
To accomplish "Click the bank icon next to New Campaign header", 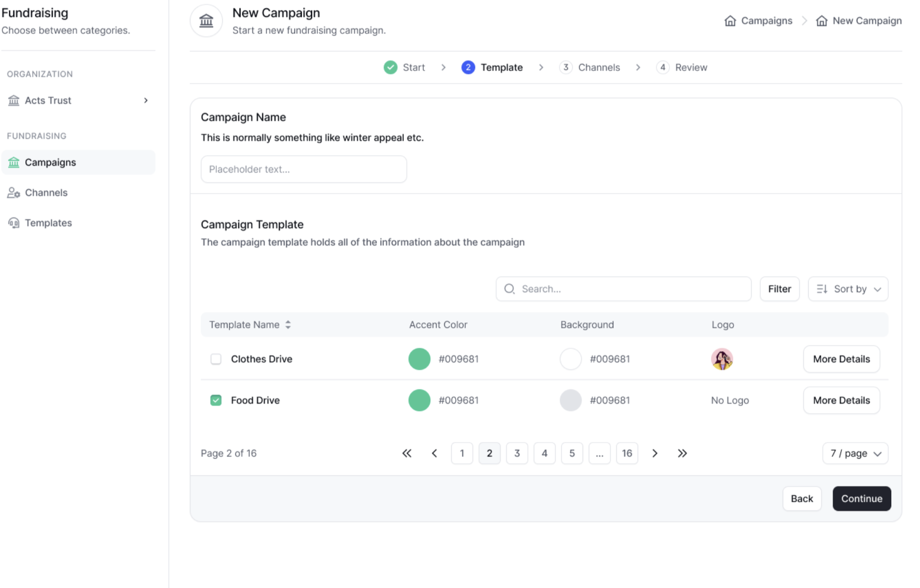I will 206,21.
